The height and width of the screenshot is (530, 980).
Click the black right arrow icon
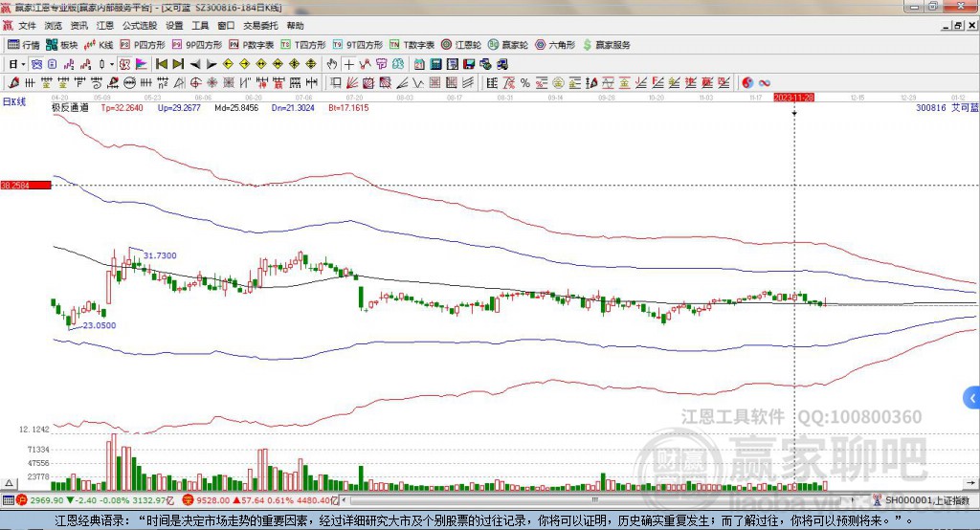[x=212, y=64]
